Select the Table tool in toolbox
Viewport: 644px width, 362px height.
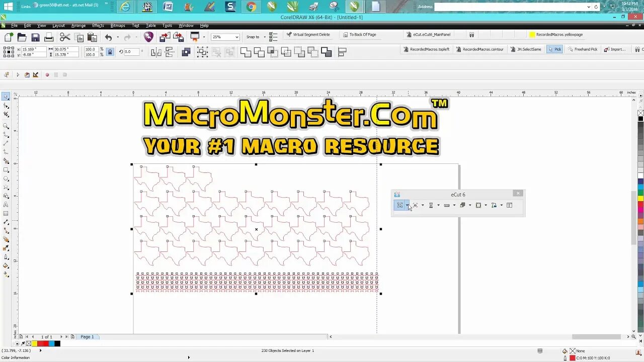coord(6,213)
